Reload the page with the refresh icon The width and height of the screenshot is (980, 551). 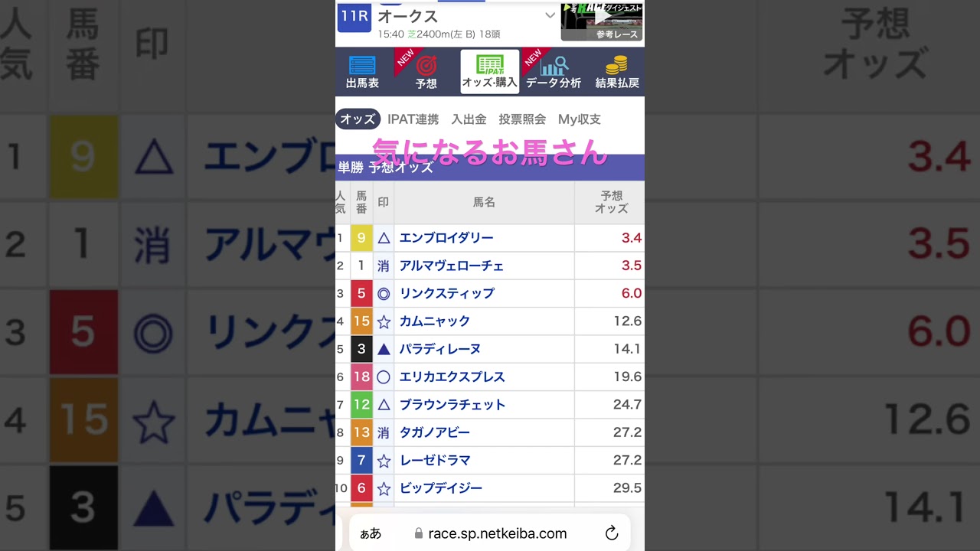tap(611, 533)
